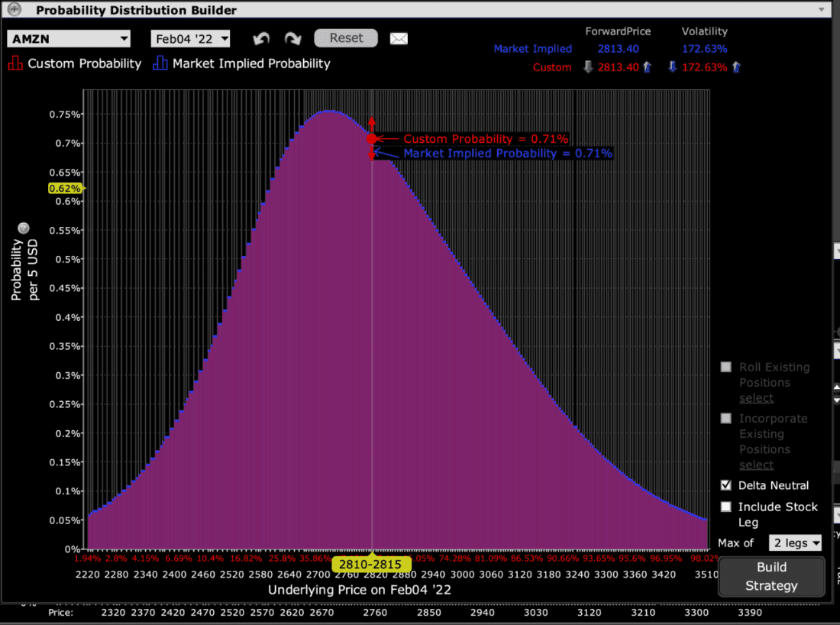Click the Custom volatility value
Image resolution: width=840 pixels, height=625 pixels.
pyautogui.click(x=705, y=67)
